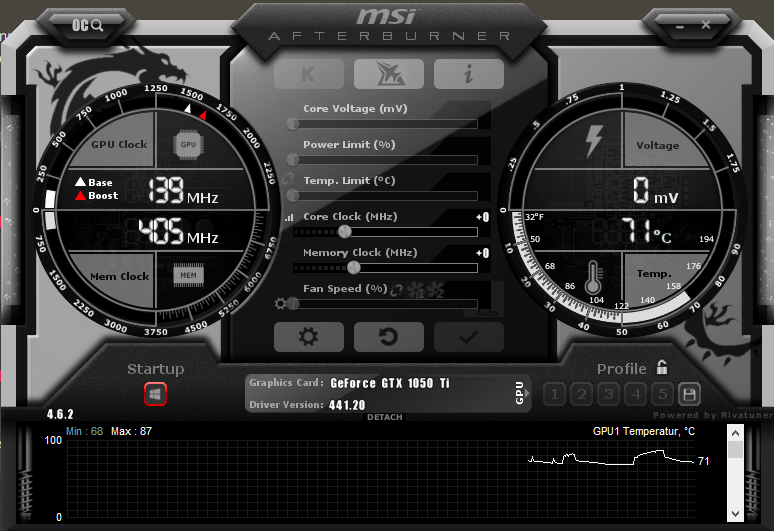This screenshot has width=774, height=531.
Task: Close the Afterburner window
Action: click(x=706, y=25)
